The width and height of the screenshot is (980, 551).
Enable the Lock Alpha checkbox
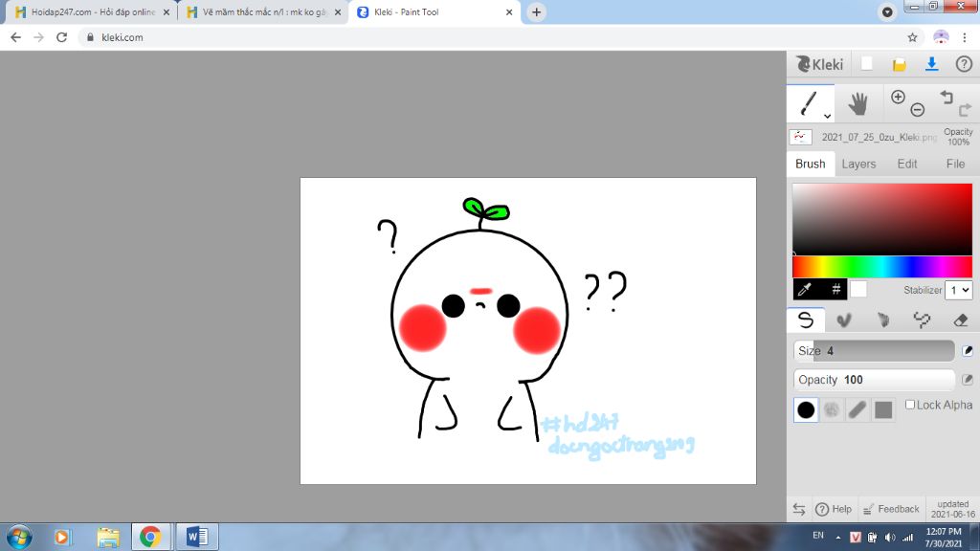pos(910,405)
